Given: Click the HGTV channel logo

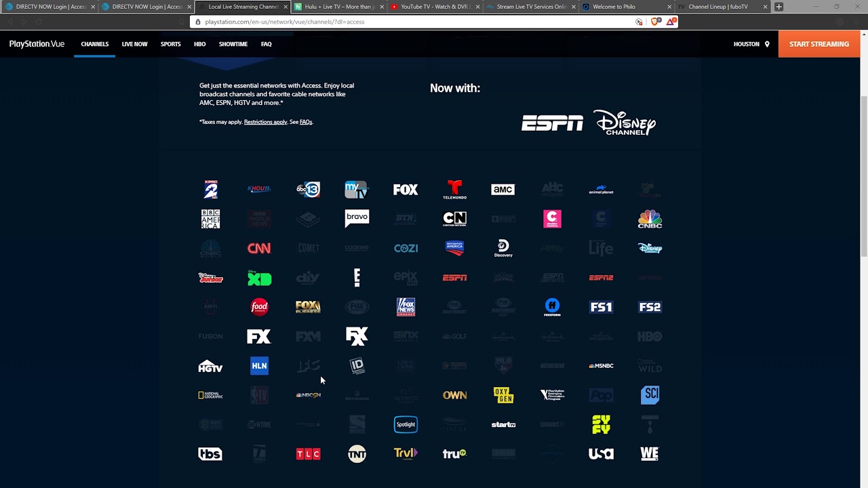Looking at the screenshot, I should [210, 367].
